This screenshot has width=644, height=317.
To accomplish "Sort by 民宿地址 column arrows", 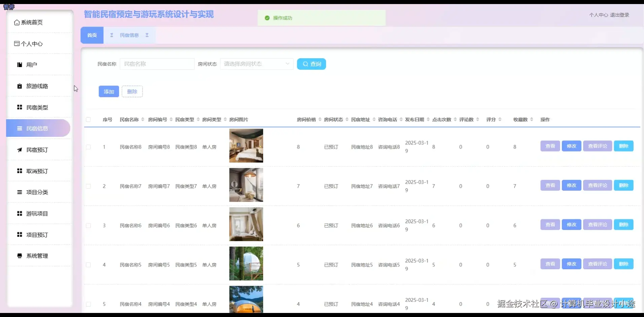I will pyautogui.click(x=374, y=120).
